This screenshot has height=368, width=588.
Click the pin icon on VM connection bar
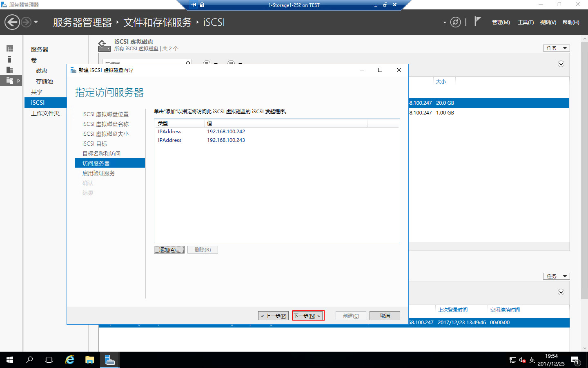(x=194, y=5)
